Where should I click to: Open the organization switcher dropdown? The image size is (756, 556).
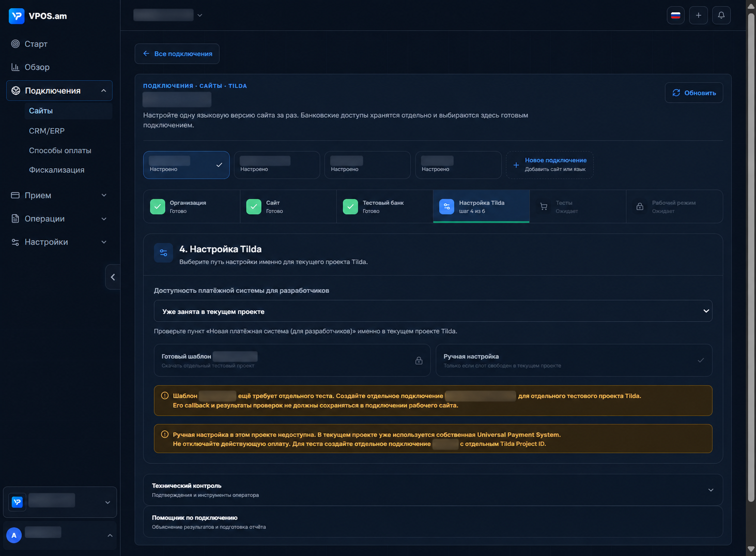60,502
